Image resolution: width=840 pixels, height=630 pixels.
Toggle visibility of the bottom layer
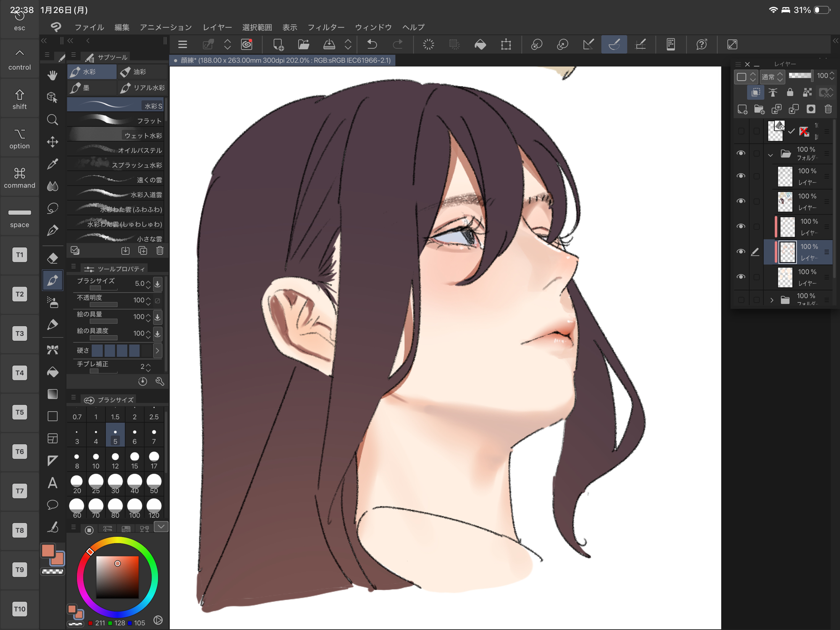[741, 277]
